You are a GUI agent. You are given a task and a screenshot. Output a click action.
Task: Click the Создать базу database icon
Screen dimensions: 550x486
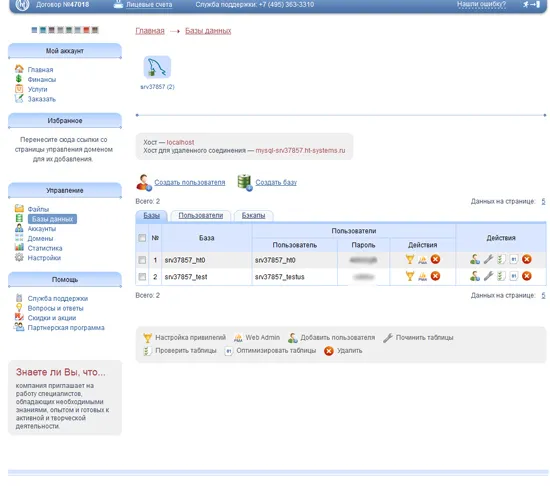coord(245,182)
